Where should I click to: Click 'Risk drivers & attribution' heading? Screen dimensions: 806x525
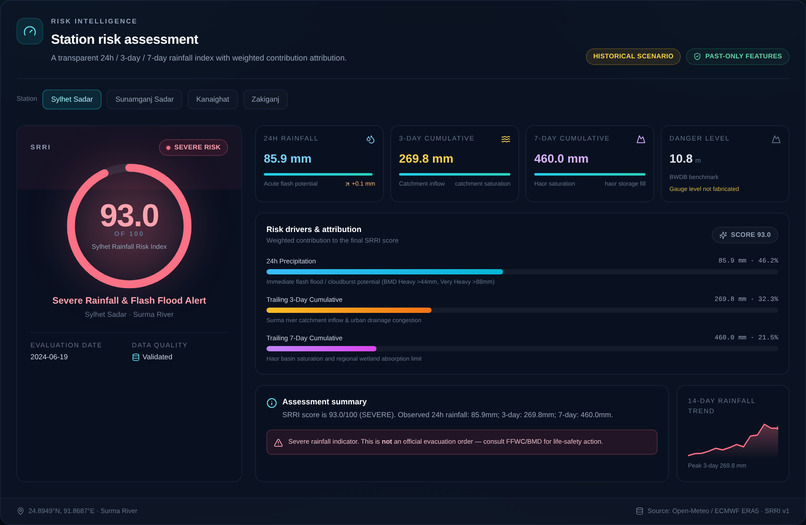pyautogui.click(x=314, y=229)
